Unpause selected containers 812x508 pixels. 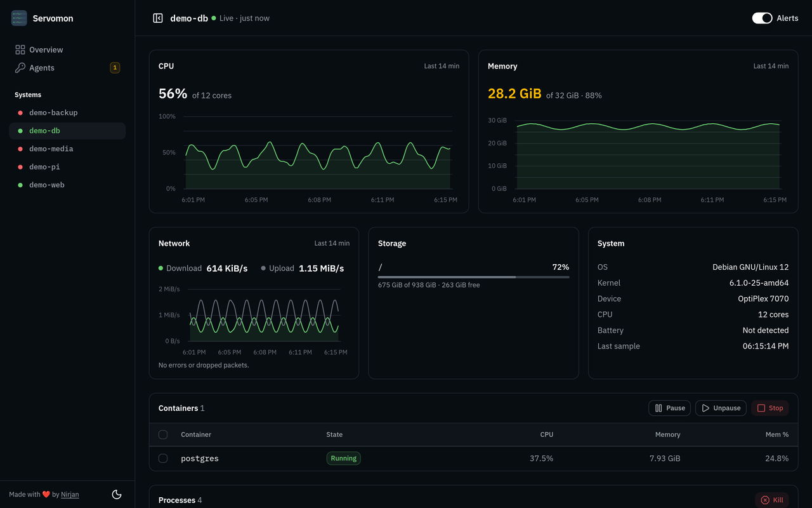click(721, 408)
